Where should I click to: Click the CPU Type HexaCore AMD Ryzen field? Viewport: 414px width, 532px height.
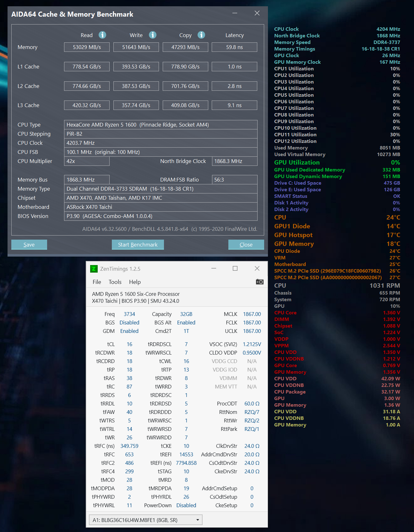pos(161,125)
